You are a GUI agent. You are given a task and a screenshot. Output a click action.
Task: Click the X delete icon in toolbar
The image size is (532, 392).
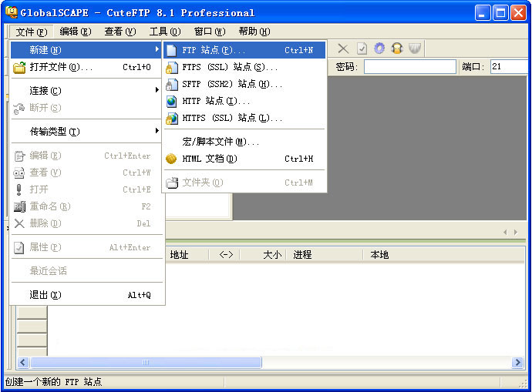click(343, 49)
